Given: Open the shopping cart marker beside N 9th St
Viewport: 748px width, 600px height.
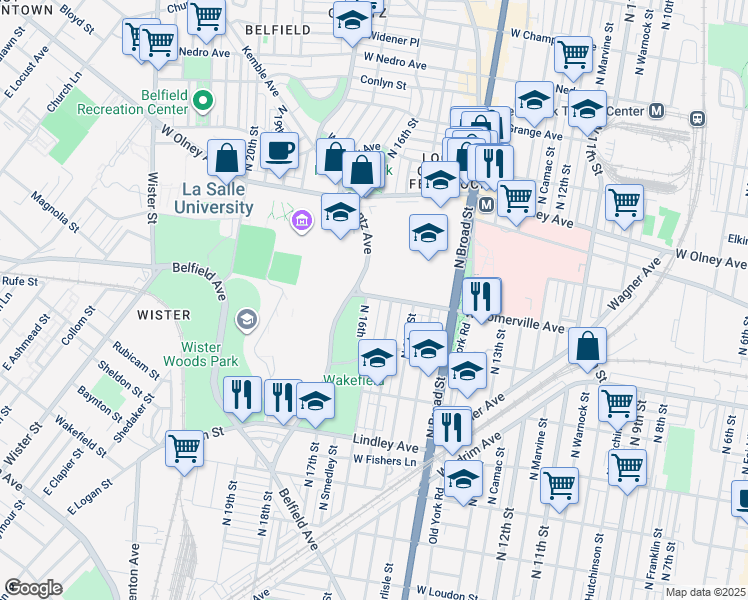Looking at the screenshot, I should click(x=617, y=408).
